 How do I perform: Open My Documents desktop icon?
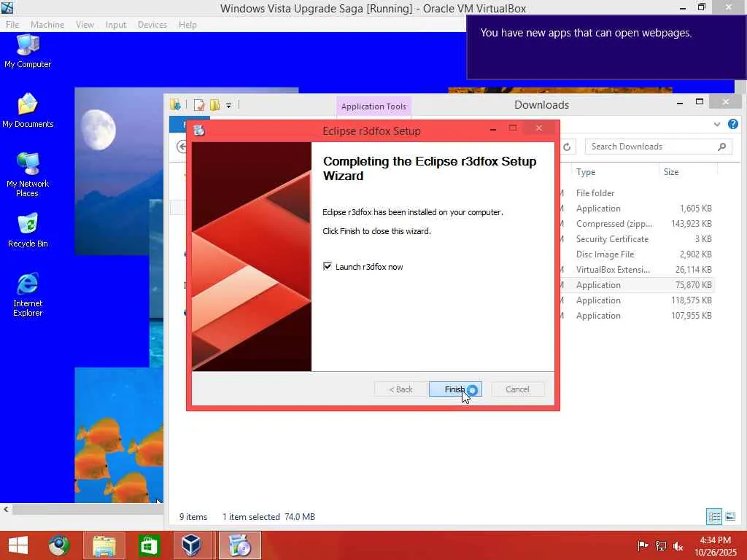28,111
